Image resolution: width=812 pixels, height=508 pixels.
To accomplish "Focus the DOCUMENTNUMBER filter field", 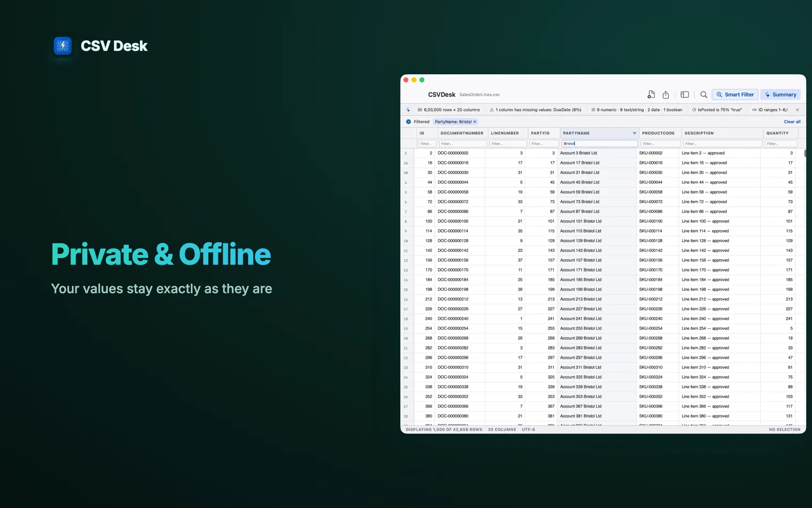I will tap(463, 143).
